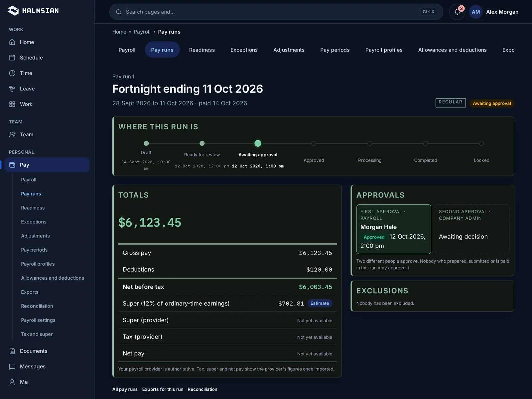Open the Messages chat icon
532x399 pixels.
(x=12, y=366)
